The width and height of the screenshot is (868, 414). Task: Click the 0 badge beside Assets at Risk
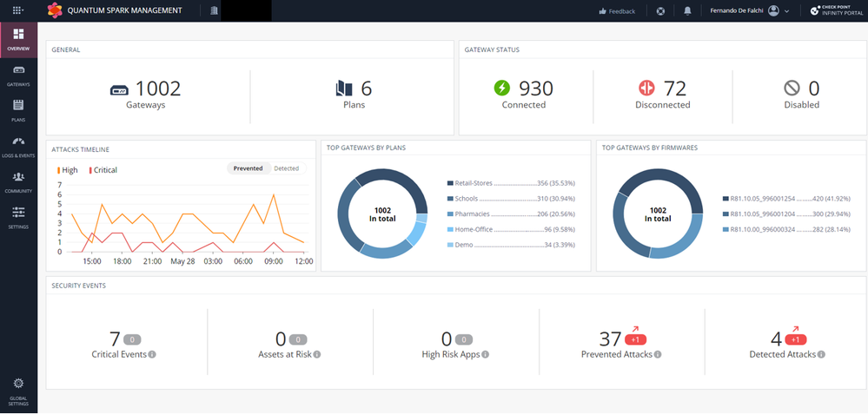coord(298,340)
